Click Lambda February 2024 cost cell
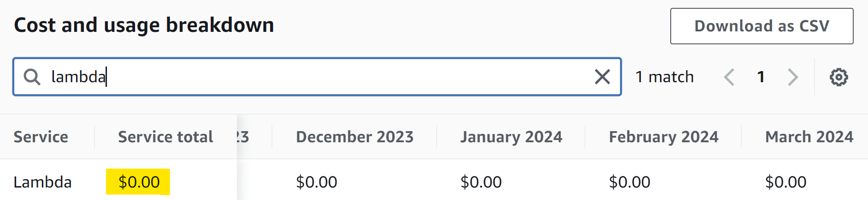Image resolution: width=868 pixels, height=200 pixels. coord(629,182)
